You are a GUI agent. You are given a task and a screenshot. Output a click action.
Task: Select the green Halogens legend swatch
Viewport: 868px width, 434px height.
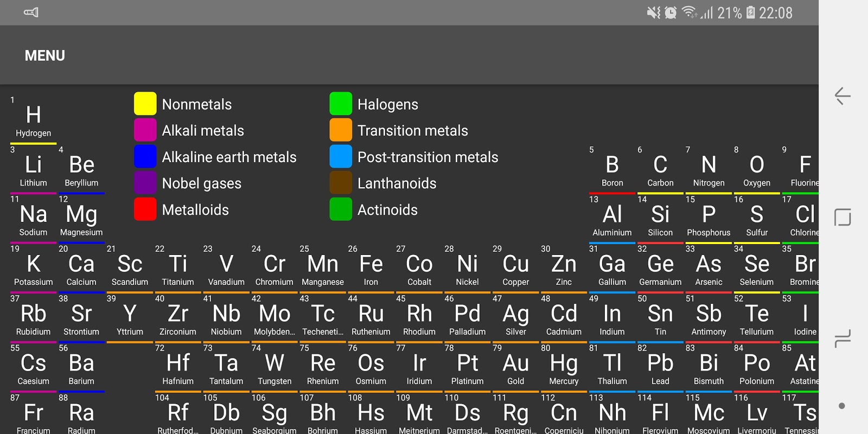(x=341, y=104)
